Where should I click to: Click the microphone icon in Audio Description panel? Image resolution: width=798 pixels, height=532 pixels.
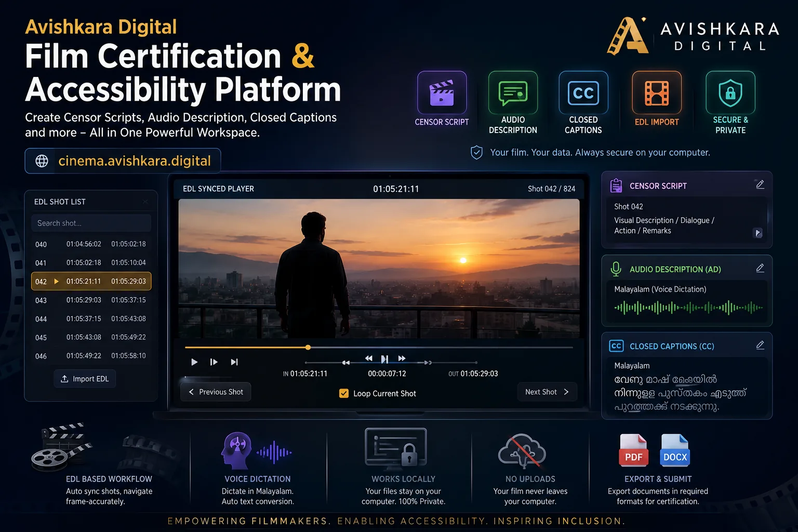pyautogui.click(x=616, y=269)
